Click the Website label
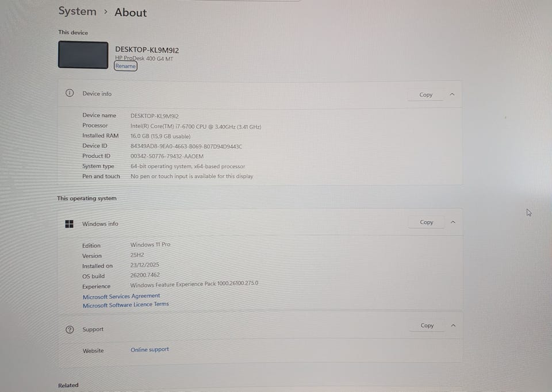The width and height of the screenshot is (552, 392). pyautogui.click(x=93, y=351)
